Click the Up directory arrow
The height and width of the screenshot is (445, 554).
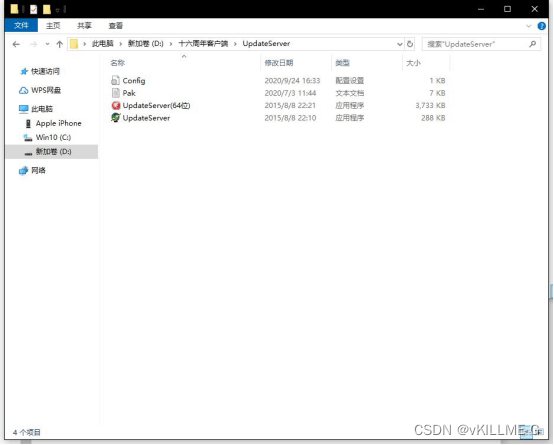click(59, 44)
